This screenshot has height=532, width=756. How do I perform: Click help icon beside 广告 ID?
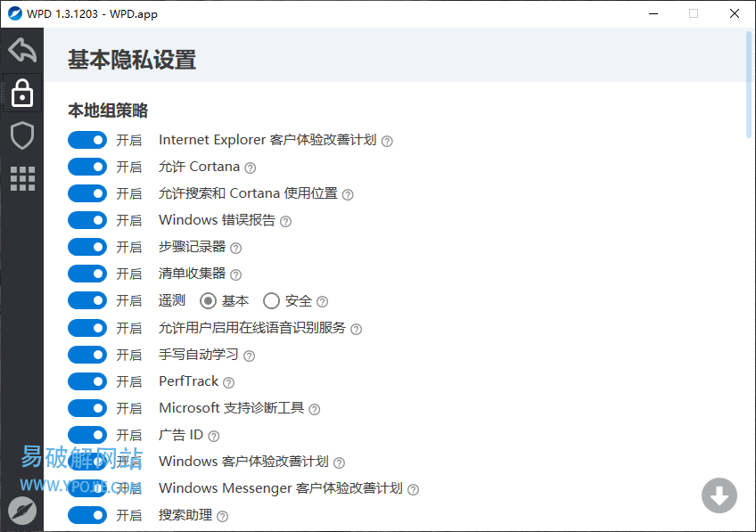(214, 436)
